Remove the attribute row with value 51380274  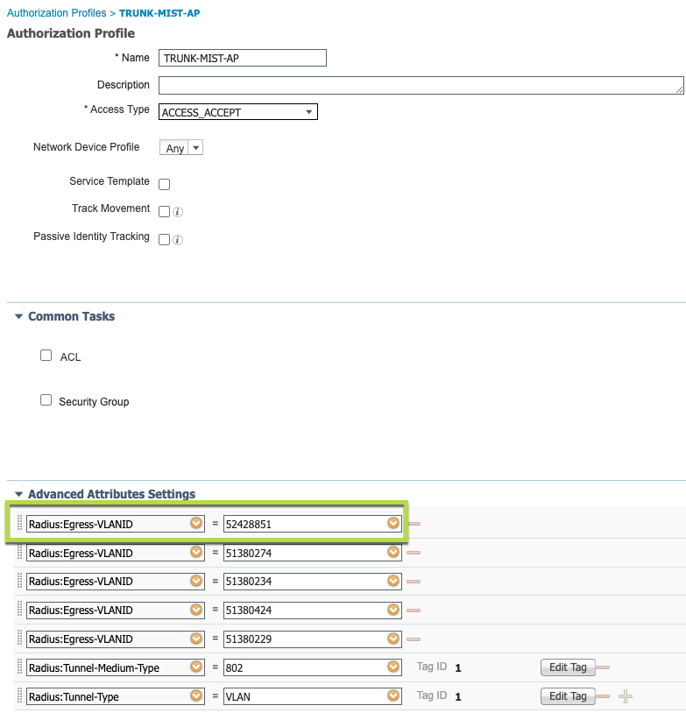pos(414,552)
